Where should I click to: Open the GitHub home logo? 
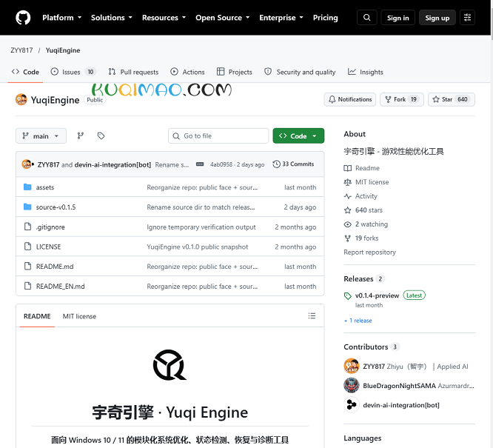point(23,18)
